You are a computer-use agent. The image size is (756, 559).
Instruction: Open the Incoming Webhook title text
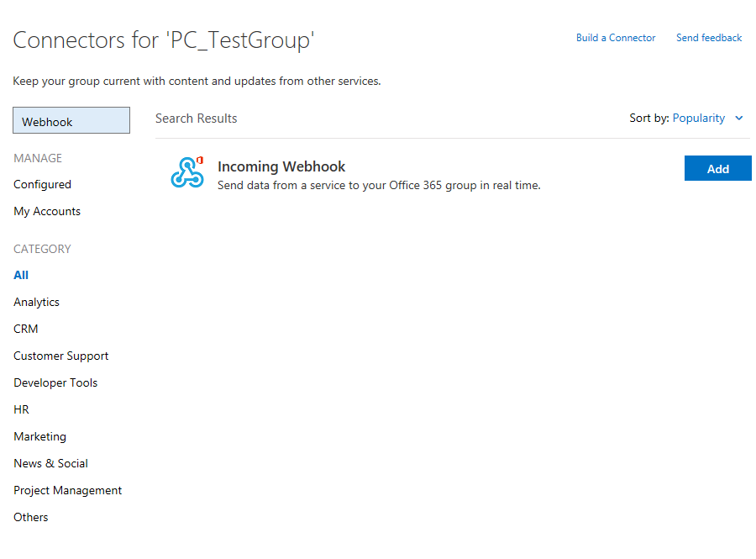(281, 166)
